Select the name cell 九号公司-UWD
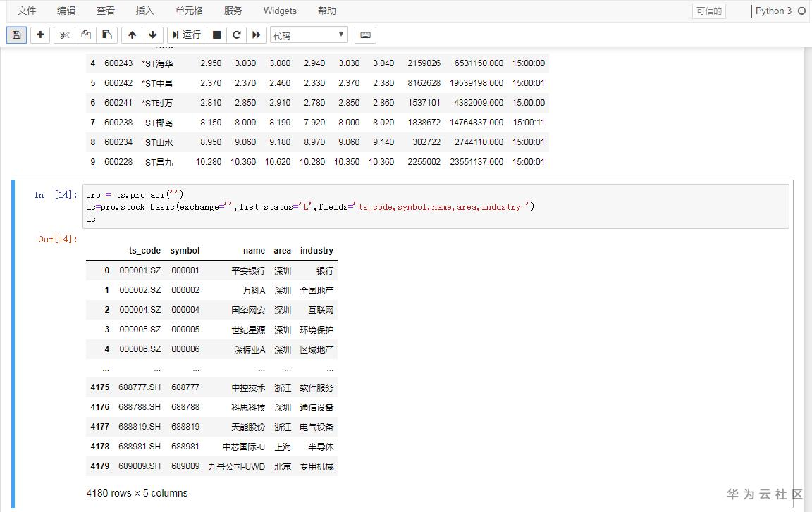 point(237,466)
